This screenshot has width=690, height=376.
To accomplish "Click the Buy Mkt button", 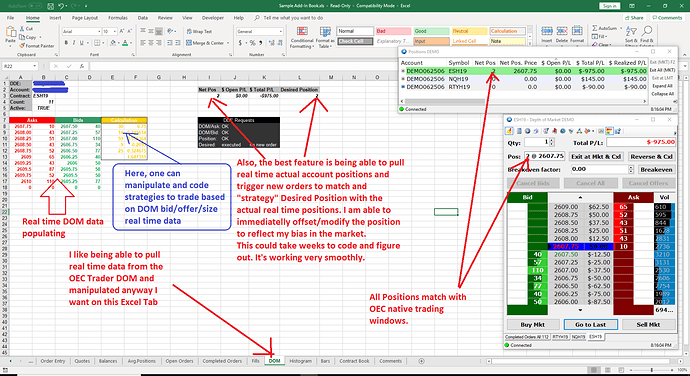I will pyautogui.click(x=532, y=324).
